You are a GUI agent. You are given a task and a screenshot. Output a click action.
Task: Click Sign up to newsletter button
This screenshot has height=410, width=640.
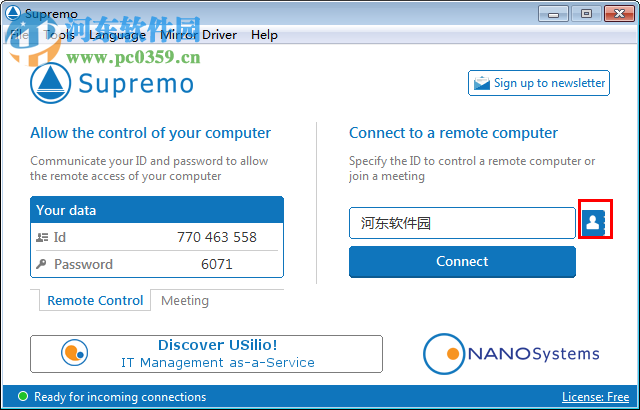point(539,83)
